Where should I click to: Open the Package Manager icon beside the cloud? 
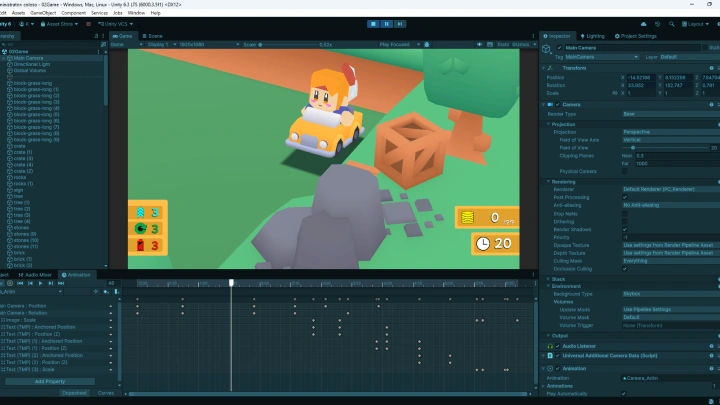coord(658,24)
